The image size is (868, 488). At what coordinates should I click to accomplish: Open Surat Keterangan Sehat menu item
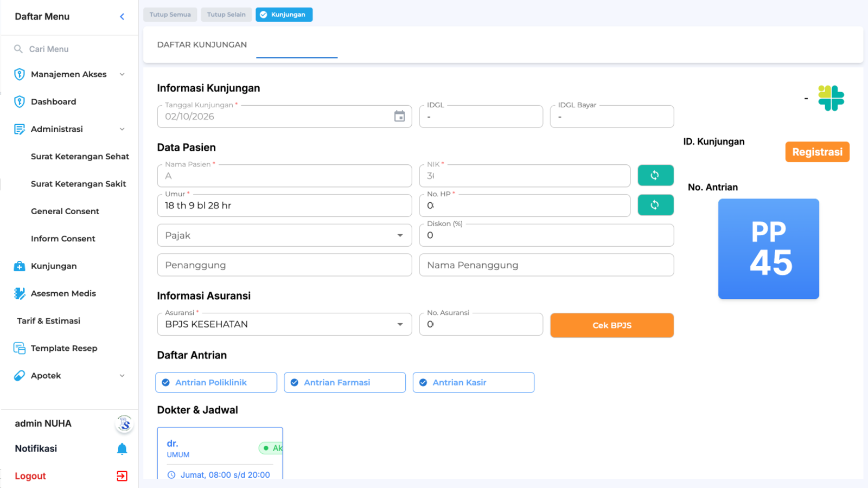tap(80, 156)
